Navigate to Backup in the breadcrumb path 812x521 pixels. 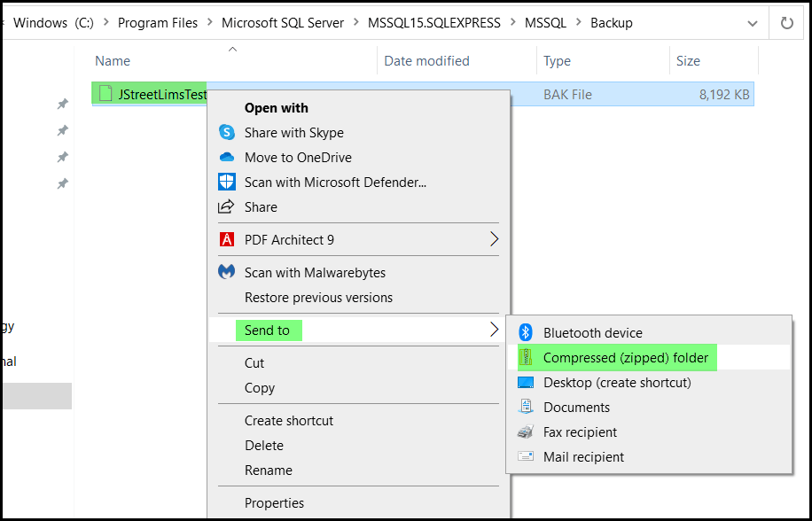click(611, 23)
